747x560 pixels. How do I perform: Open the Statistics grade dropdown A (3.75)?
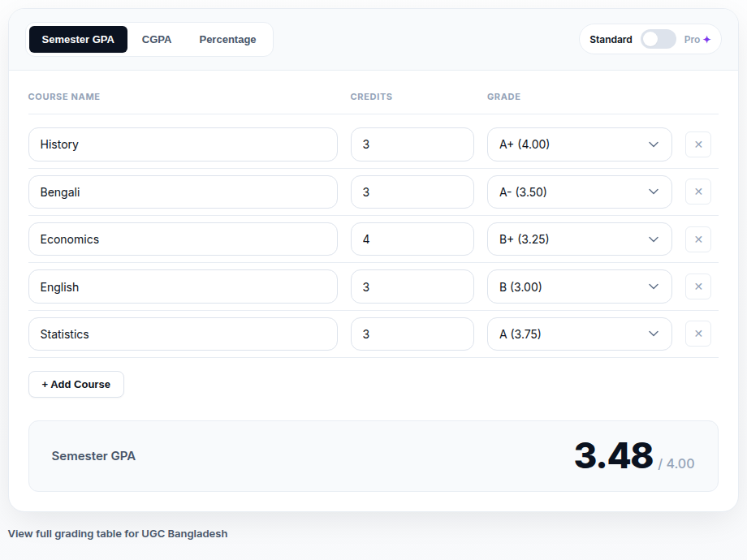579,334
